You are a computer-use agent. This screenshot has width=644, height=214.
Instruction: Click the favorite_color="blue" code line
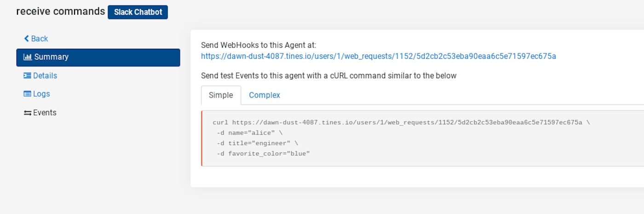263,153
